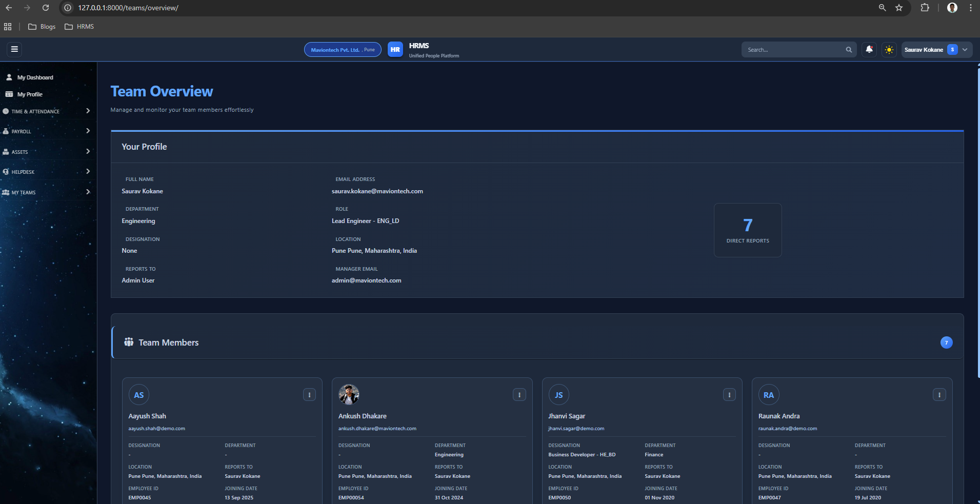980x504 pixels.
Task: Open three-dot menu on Jhanvi Sagar card
Action: click(x=729, y=395)
